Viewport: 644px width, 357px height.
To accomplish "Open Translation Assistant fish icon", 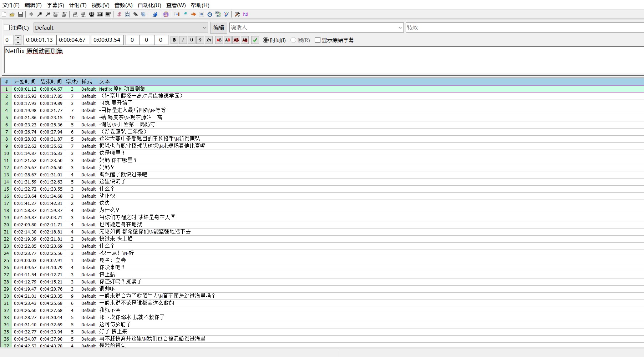I will tap(193, 14).
